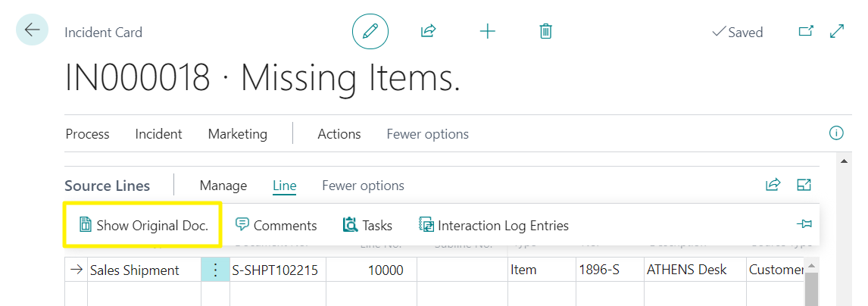Select the Manage tab in Source Lines

coord(223,186)
